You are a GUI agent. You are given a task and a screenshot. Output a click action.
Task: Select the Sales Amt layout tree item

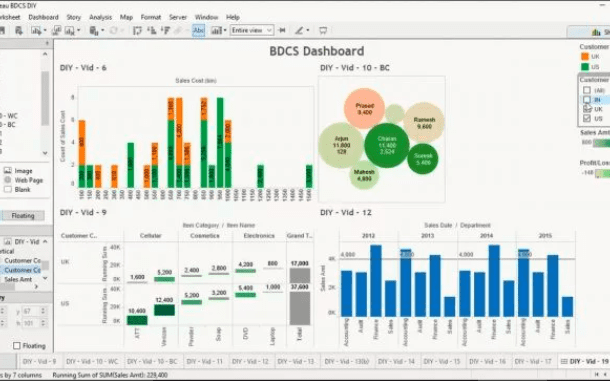click(x=18, y=279)
